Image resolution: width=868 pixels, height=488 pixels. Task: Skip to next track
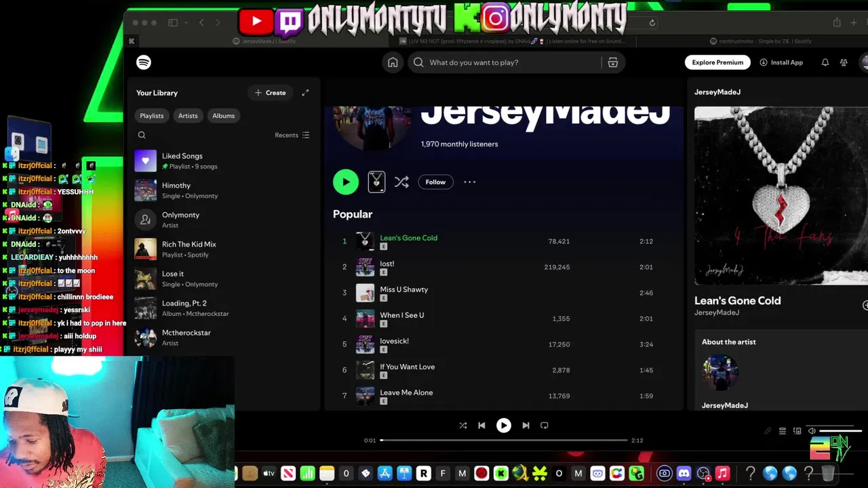(x=526, y=426)
